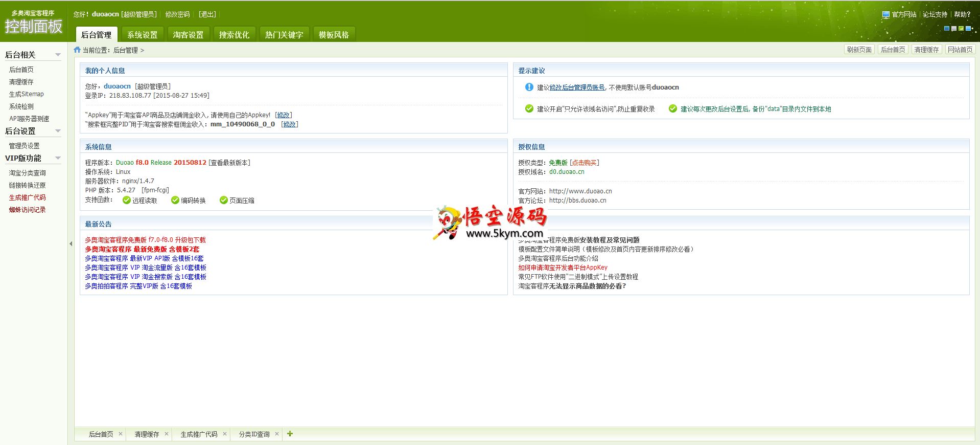Open the 淘客设置 top tab
Viewport: 980px width, 445px height.
[x=188, y=34]
